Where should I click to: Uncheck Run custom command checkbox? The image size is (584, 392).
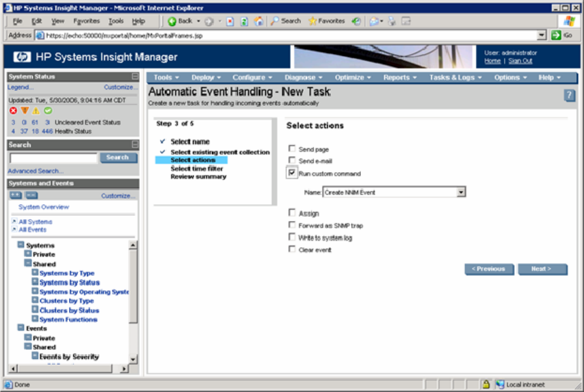(x=292, y=173)
